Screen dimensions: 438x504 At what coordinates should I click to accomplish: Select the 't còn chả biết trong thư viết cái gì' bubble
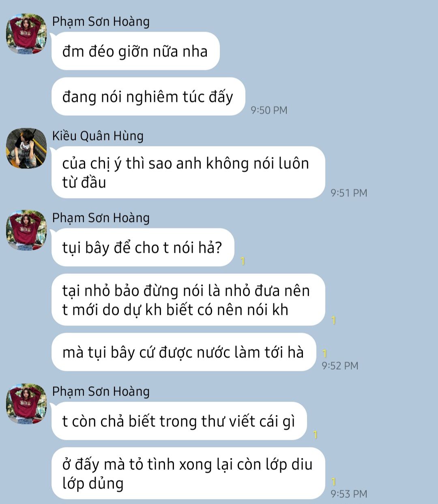pos(179,421)
